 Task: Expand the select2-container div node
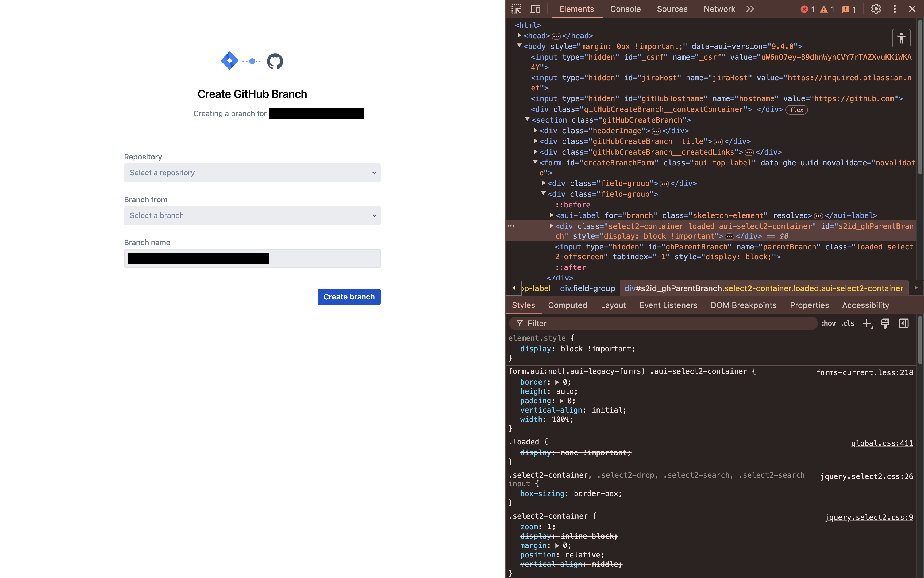tap(551, 226)
